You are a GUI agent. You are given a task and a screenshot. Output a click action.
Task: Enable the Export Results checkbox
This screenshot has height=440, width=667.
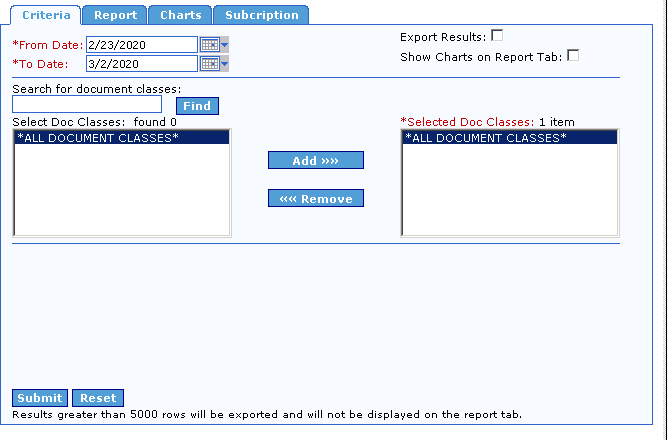[x=497, y=36]
